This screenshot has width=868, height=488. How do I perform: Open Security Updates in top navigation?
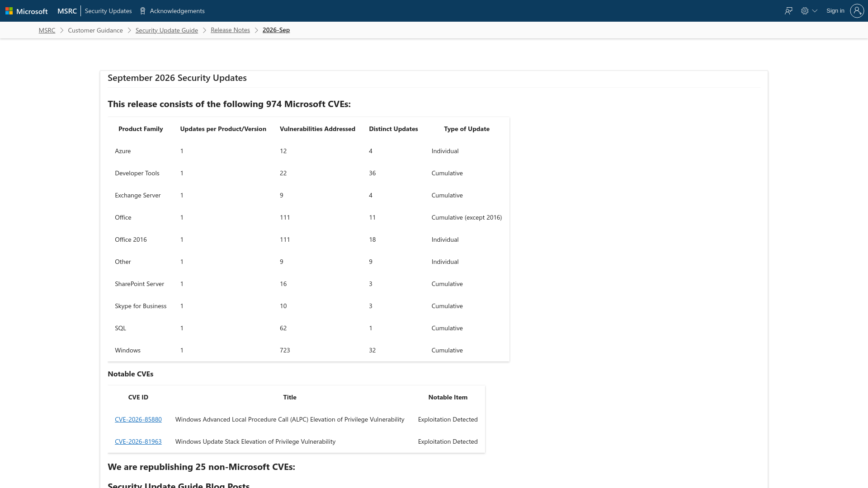[108, 11]
